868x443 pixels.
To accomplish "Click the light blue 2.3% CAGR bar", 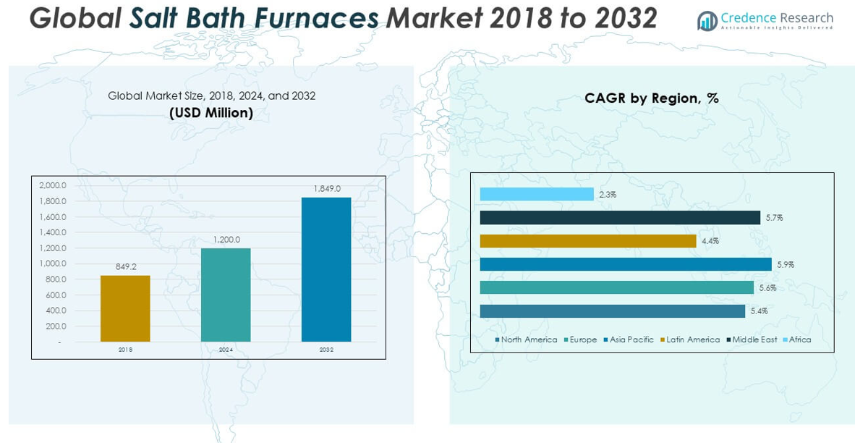I will click(536, 194).
